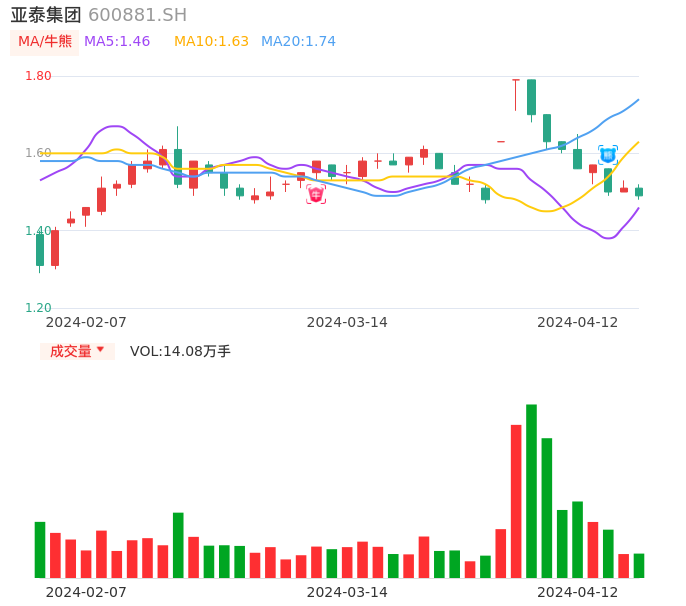The width and height of the screenshot is (686, 606).
Task: Select the 成交量 volume panel label
Action: (70, 351)
